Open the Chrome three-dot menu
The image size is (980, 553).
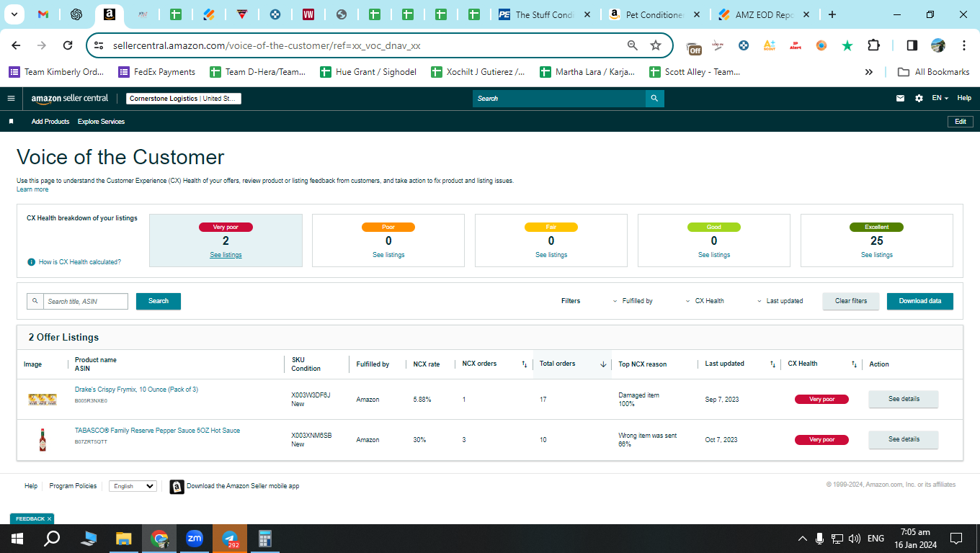(x=964, y=45)
